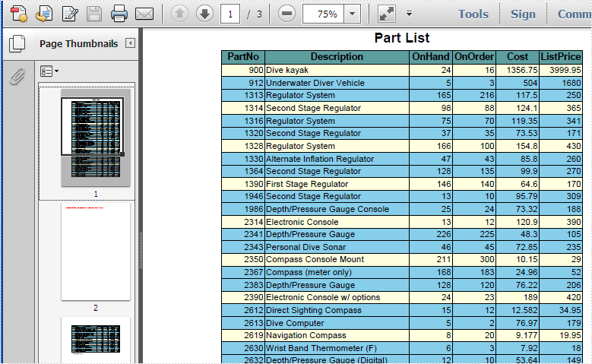The height and width of the screenshot is (364, 592).
Task: Go to next page with the down arrow
Action: click(204, 14)
